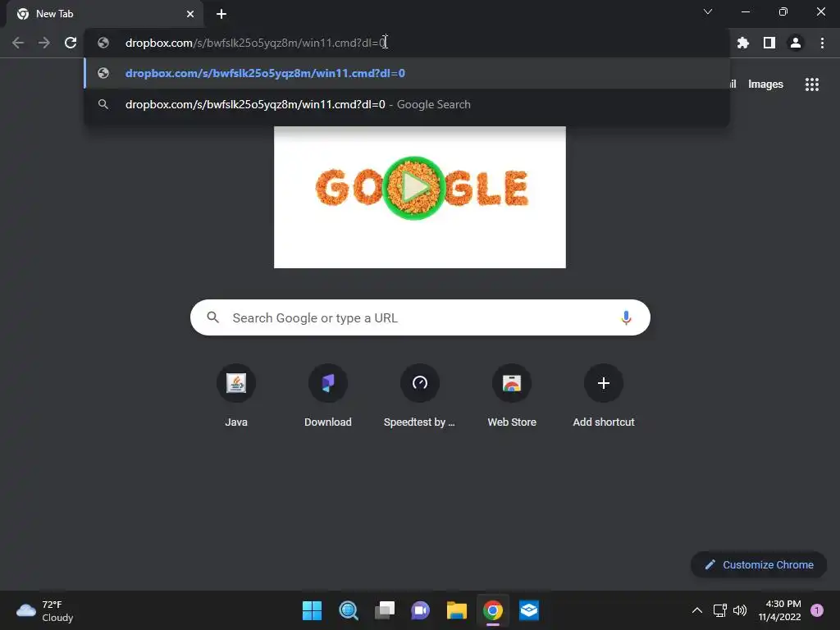Screen dimensions: 840x630
Task: Open the volume tray icon
Action: (740, 610)
